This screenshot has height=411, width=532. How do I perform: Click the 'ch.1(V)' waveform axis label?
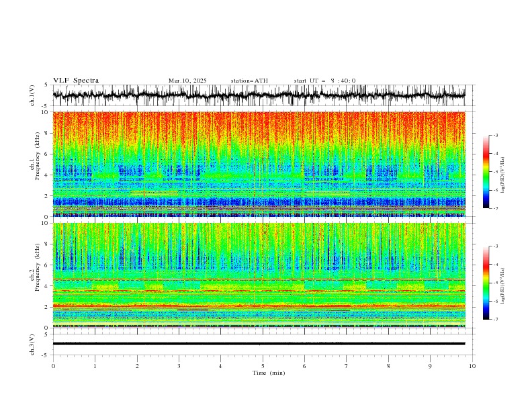pos(32,95)
